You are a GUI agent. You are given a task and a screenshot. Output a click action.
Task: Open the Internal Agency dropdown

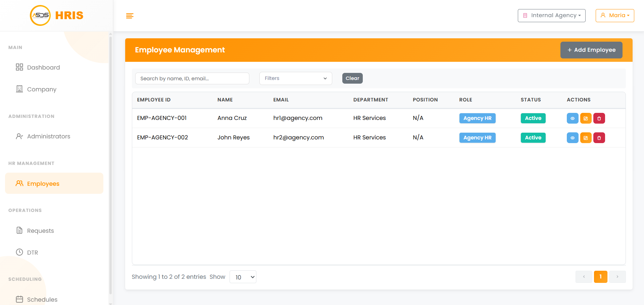551,15
